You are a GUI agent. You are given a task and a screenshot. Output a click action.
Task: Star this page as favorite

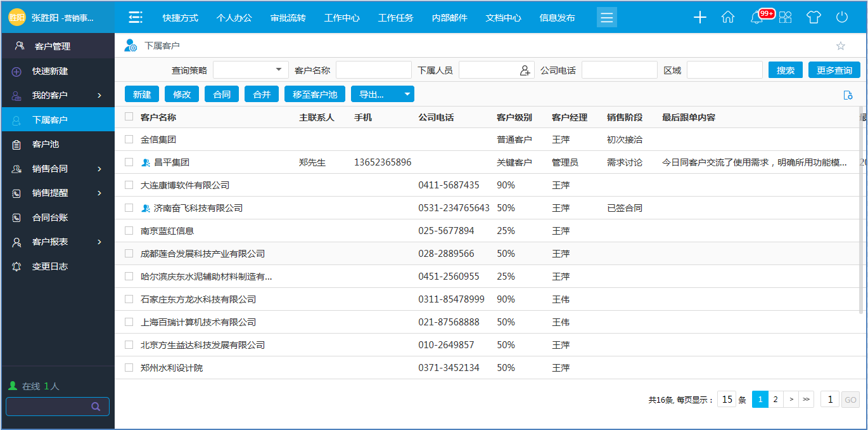tap(841, 46)
